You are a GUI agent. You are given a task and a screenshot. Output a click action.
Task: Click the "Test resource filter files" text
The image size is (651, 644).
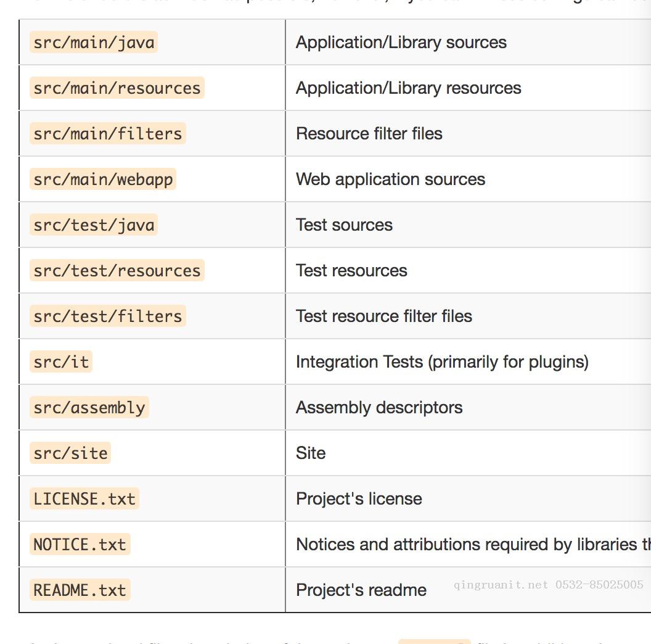coord(383,316)
